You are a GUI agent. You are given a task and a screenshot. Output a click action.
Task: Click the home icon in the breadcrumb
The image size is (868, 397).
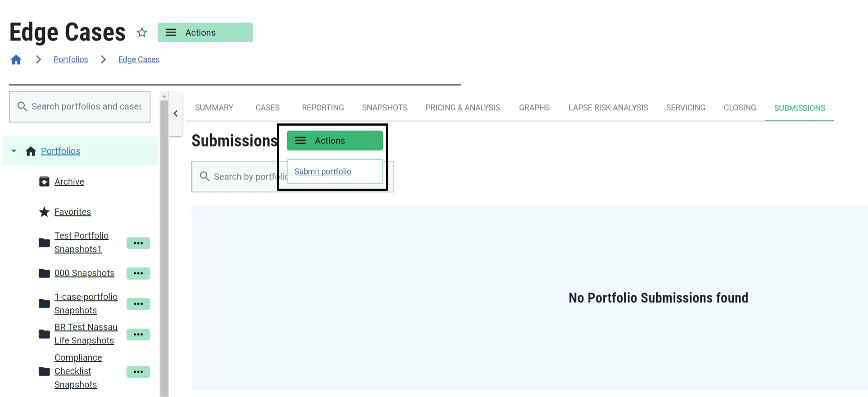click(x=16, y=59)
